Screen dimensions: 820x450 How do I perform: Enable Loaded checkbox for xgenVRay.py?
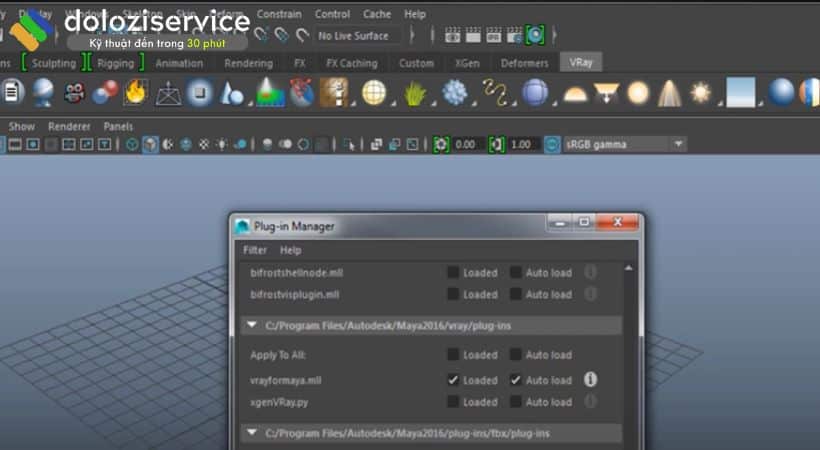(x=454, y=402)
